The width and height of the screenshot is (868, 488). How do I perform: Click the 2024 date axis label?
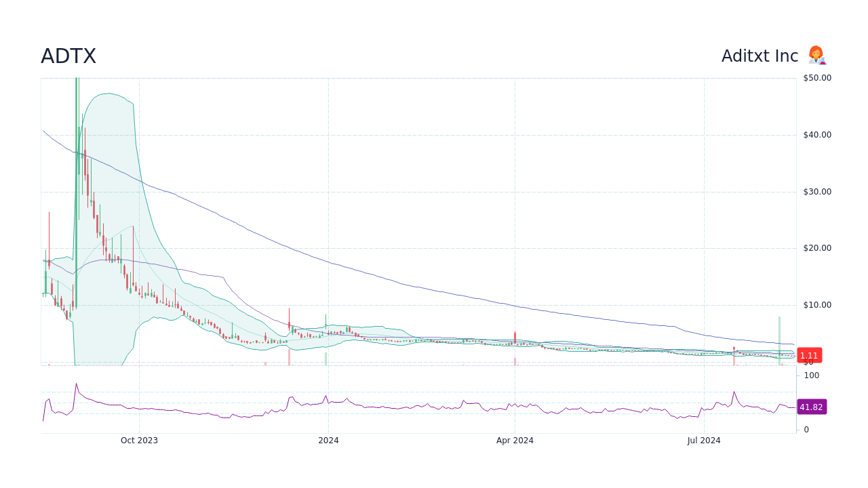328,441
